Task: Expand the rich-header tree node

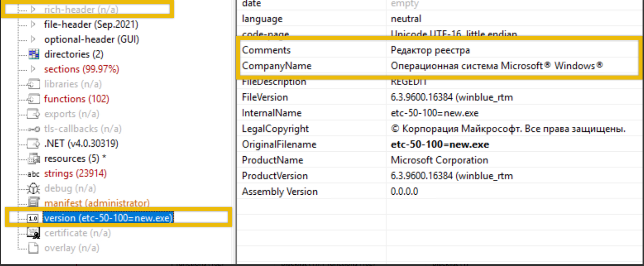Action: pos(33,9)
